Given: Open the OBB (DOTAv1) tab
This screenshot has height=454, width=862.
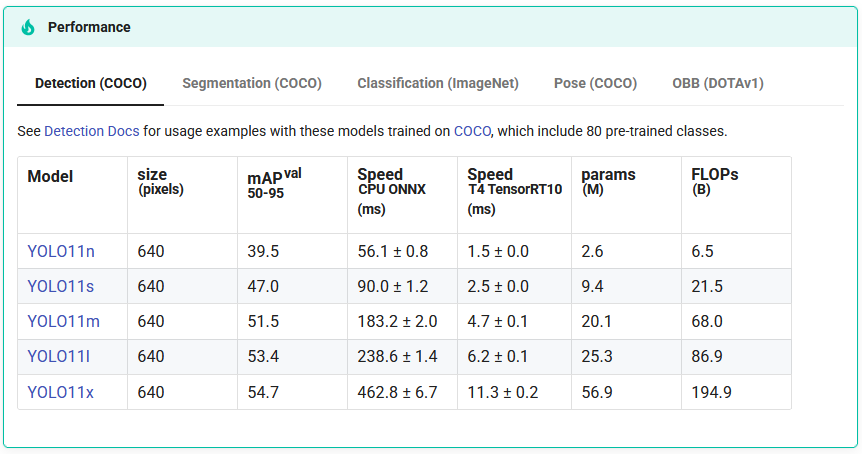Looking at the screenshot, I should pyautogui.click(x=718, y=84).
